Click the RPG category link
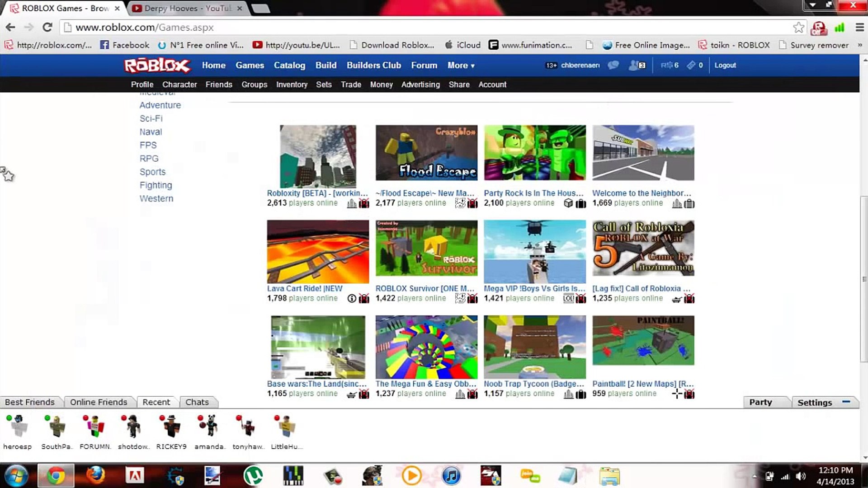 148,158
